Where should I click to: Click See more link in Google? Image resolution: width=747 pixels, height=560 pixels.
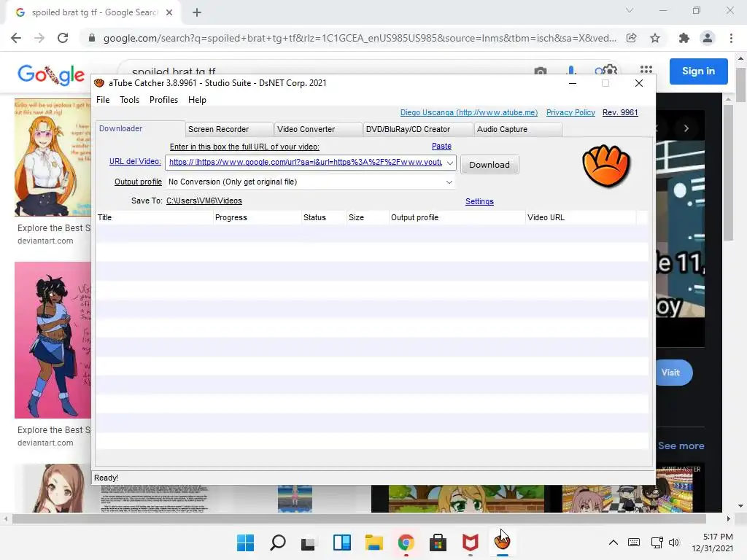(x=681, y=446)
